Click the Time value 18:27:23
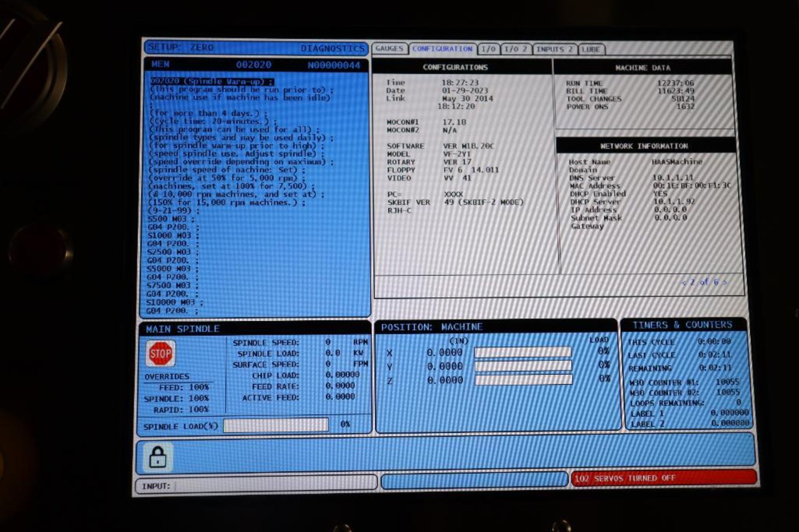 460,83
